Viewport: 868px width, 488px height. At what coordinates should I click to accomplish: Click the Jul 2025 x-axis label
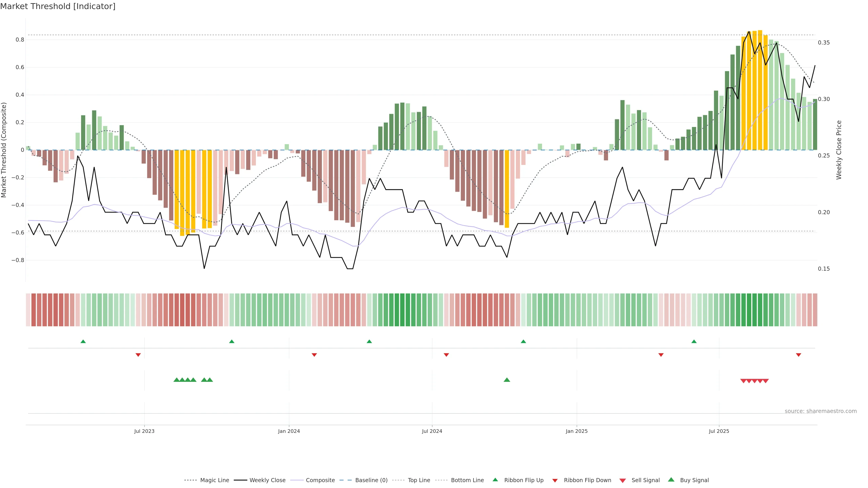(719, 431)
